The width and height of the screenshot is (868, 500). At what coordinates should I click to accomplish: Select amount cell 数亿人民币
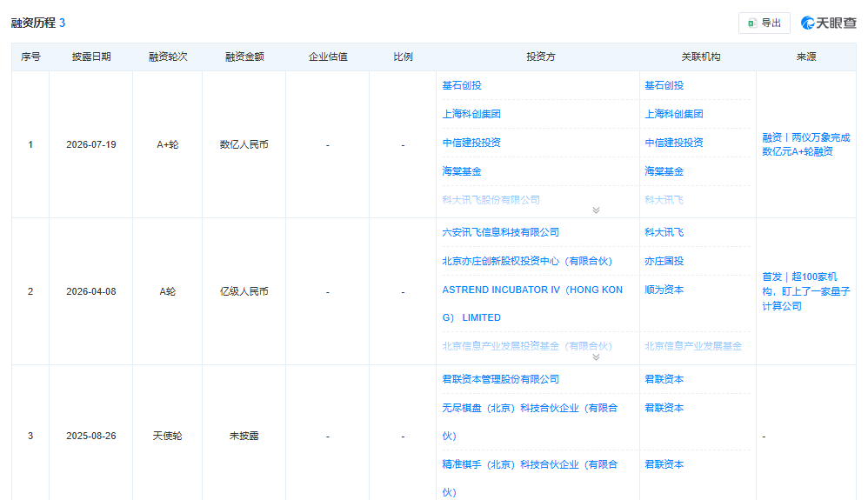coord(244,144)
